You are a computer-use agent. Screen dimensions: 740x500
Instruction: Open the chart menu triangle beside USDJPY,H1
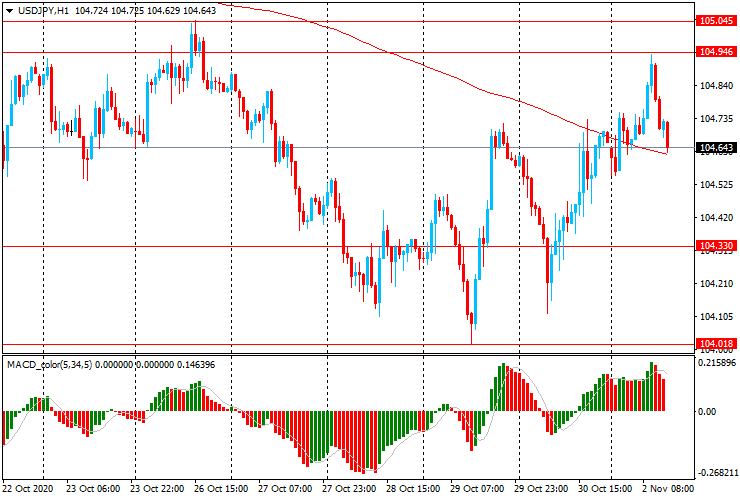9,11
